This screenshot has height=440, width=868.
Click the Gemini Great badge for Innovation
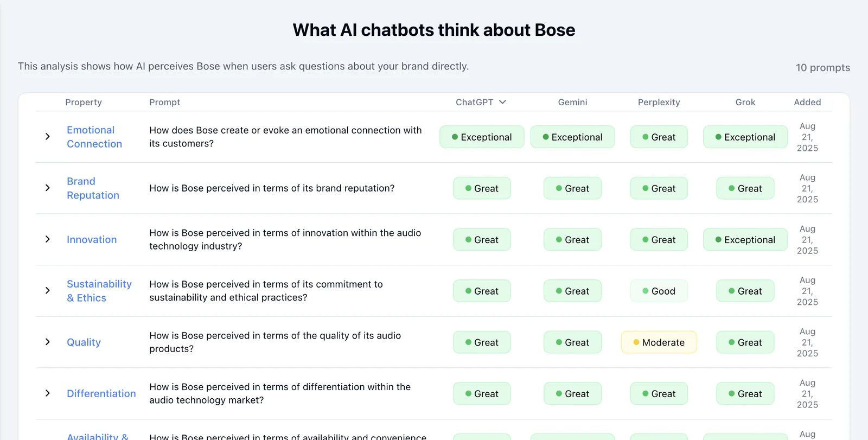572,240
